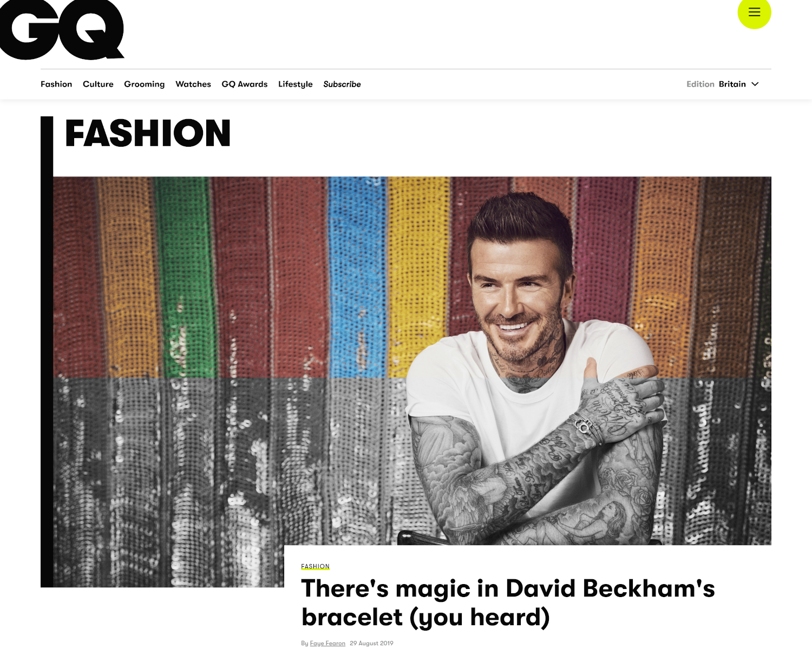Open the yellow hamburger menu
The image size is (812, 655).
click(754, 12)
